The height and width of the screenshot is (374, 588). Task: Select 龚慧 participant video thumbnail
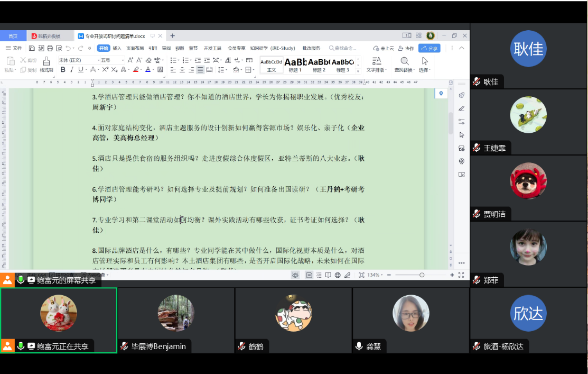click(411, 321)
